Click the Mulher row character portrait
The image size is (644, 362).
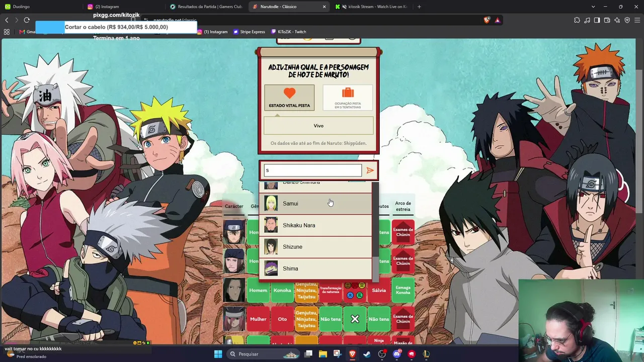click(x=234, y=319)
